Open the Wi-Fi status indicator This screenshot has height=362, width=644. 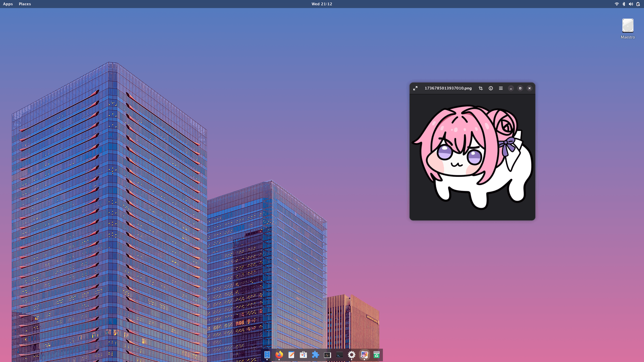point(617,4)
